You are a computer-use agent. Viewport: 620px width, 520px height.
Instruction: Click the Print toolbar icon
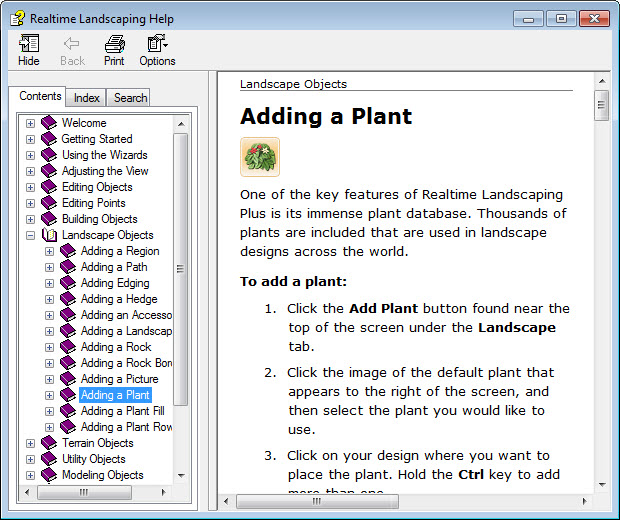click(x=115, y=43)
